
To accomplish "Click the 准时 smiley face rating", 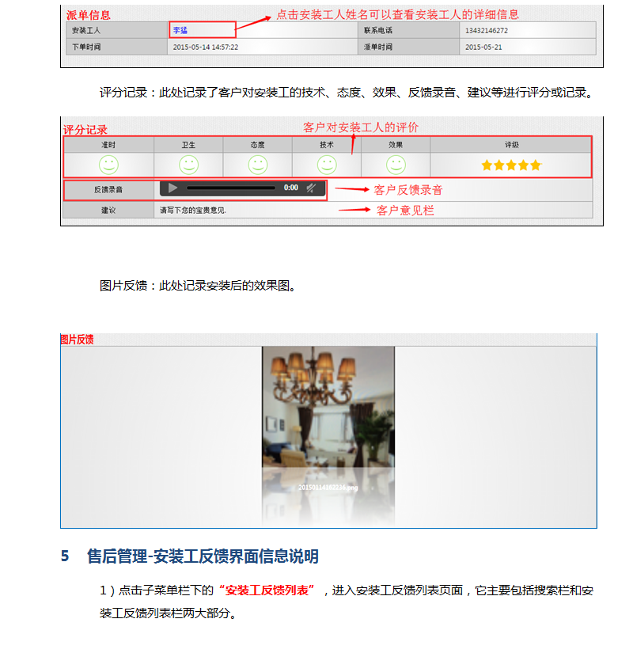I will click(108, 165).
